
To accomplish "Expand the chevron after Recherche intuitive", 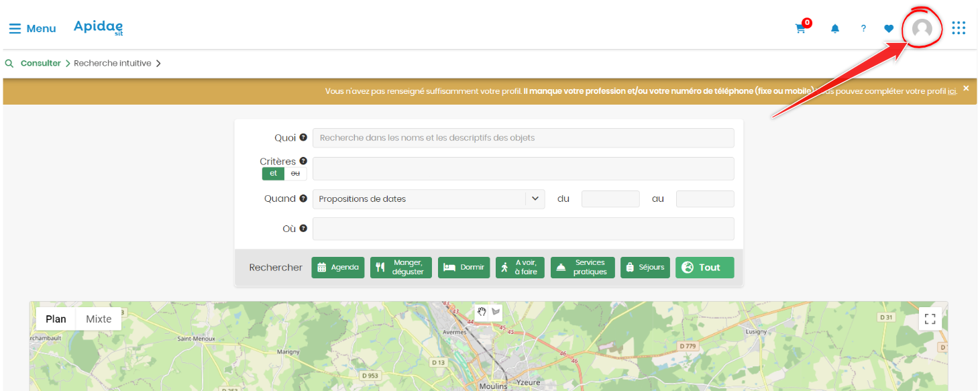I will pos(158,64).
